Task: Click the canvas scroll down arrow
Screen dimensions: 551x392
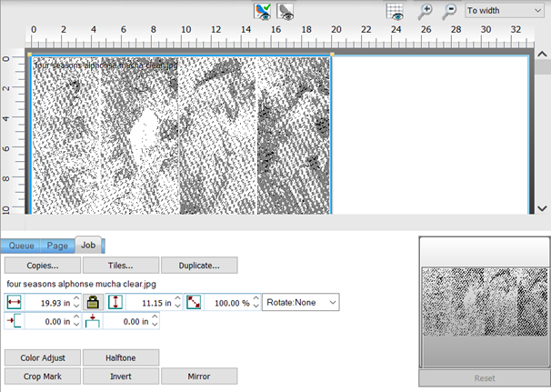Action: tap(542, 208)
